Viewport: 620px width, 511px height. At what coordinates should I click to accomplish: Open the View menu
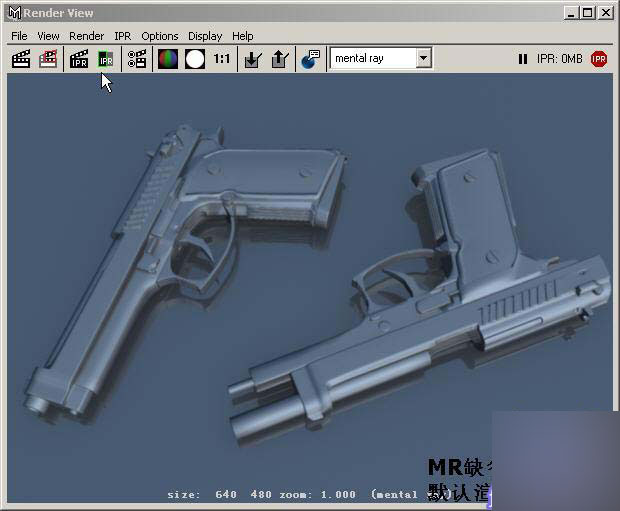[48, 36]
